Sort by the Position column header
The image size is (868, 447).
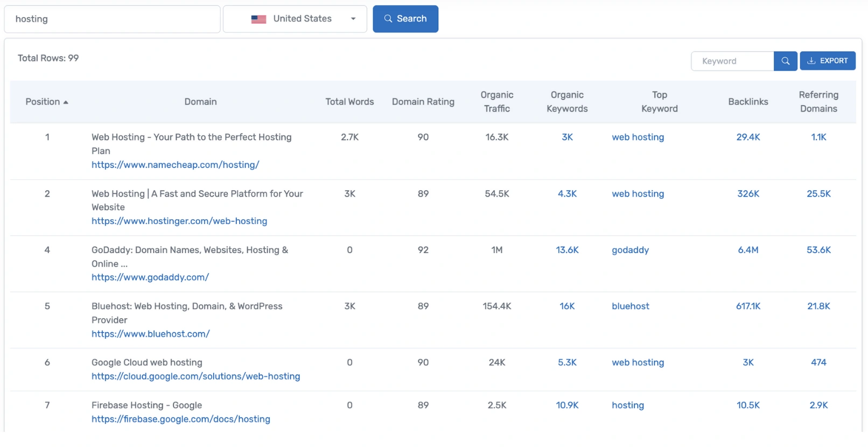[x=47, y=102]
